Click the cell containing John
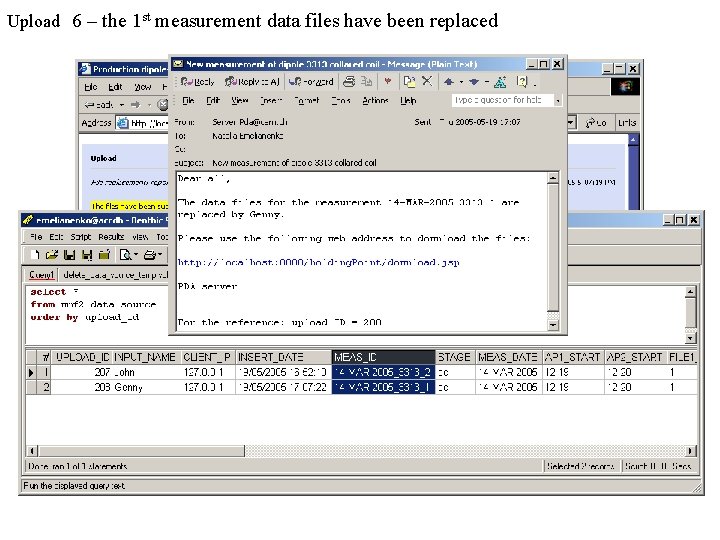This screenshot has height=540, width=720. [x=146, y=372]
